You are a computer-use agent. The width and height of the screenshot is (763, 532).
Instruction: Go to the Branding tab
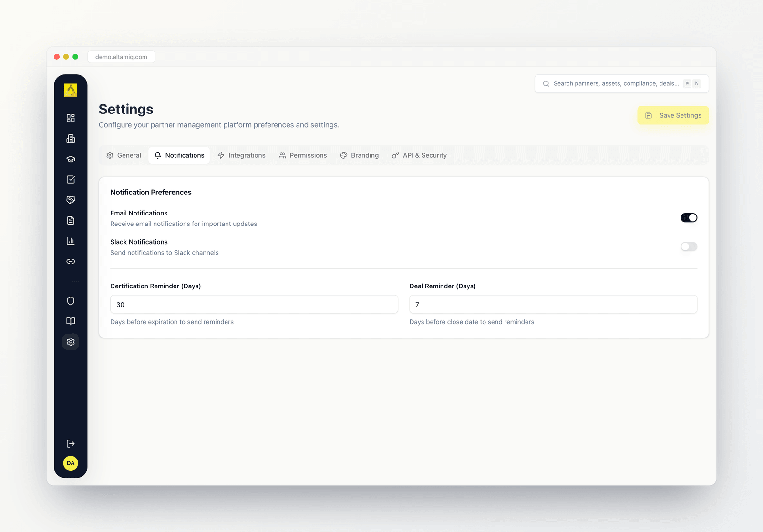(x=360, y=155)
